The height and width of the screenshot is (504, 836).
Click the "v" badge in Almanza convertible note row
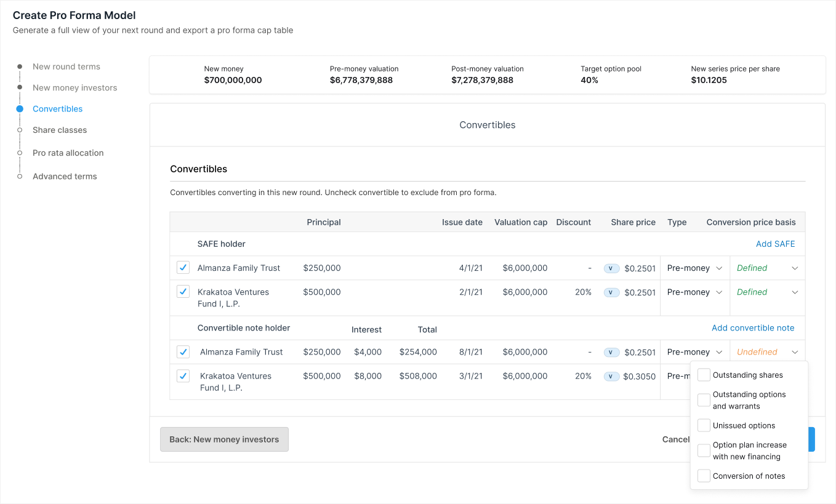point(611,353)
